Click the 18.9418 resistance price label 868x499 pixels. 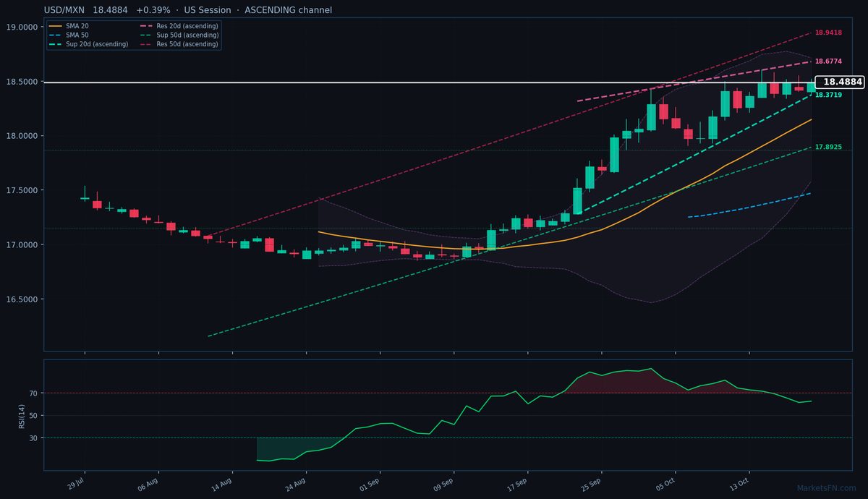pyautogui.click(x=828, y=33)
